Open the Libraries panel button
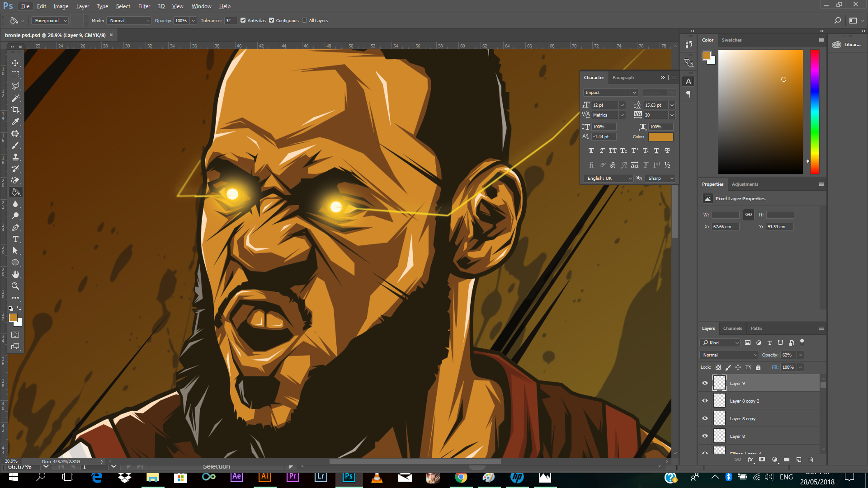 click(x=847, y=44)
